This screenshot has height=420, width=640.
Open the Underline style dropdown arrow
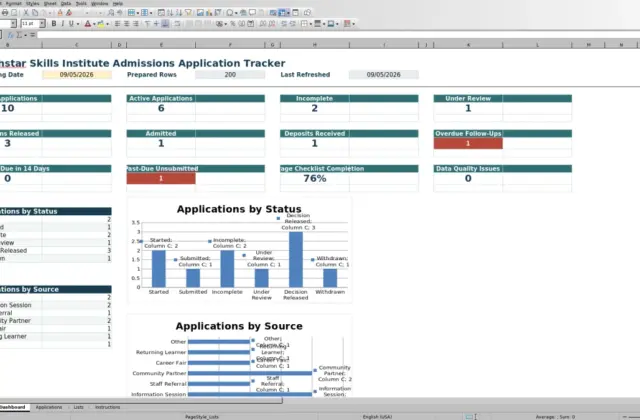tap(78, 24)
